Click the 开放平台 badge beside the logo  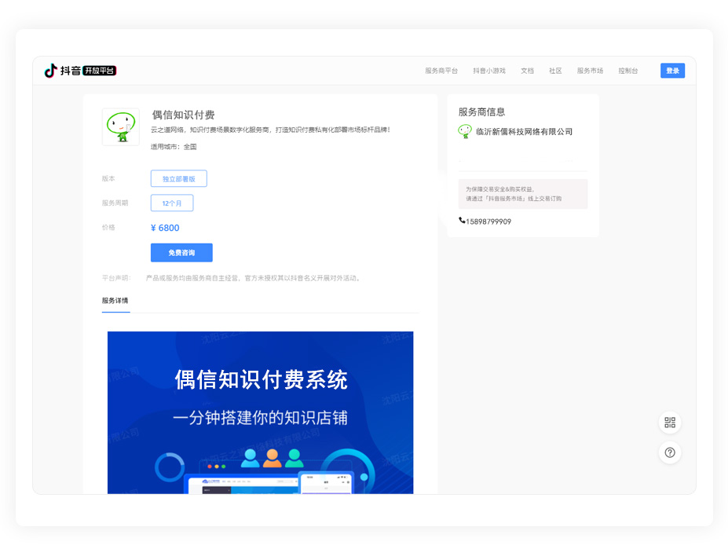100,71
